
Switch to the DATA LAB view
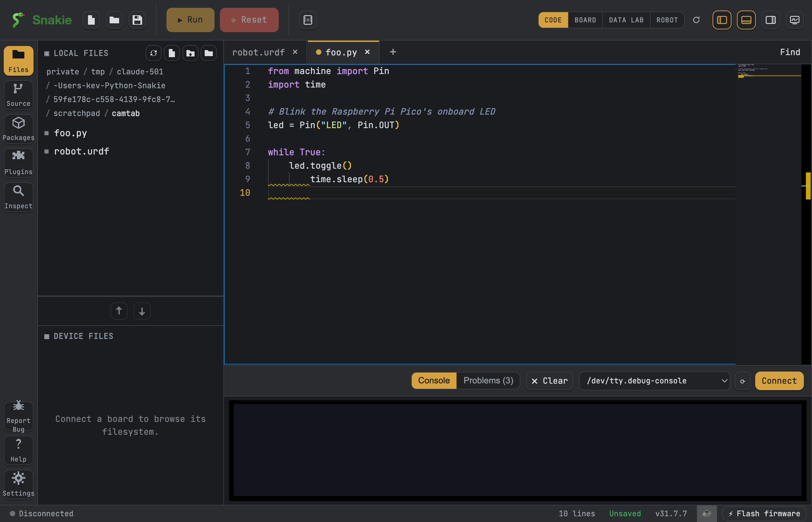coord(626,20)
